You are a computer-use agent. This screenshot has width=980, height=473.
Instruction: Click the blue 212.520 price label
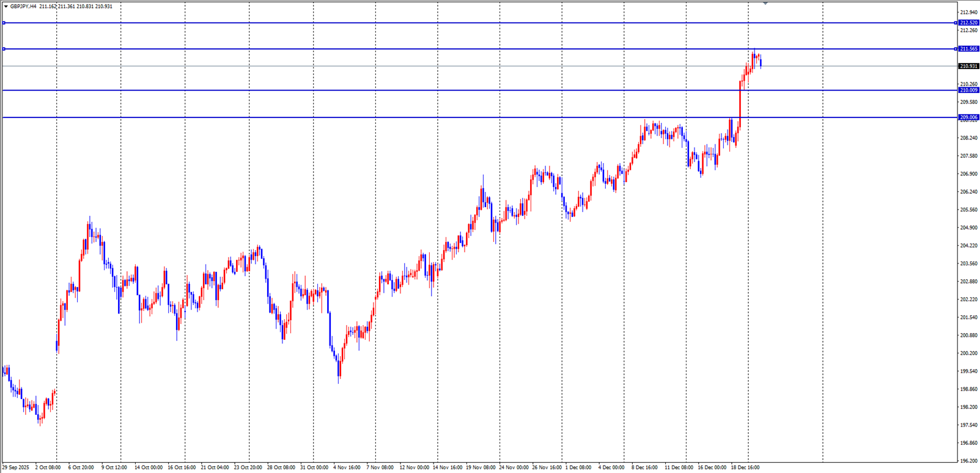(968, 23)
